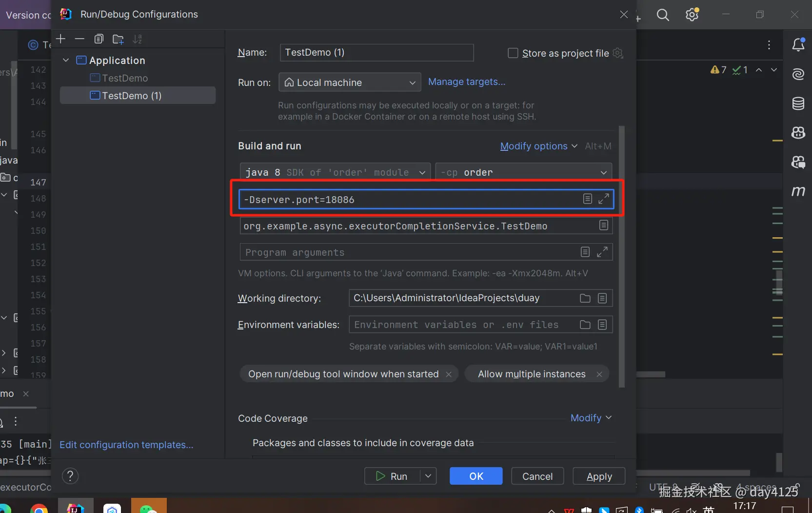Apply the configuration changes
The width and height of the screenshot is (812, 513).
click(599, 476)
